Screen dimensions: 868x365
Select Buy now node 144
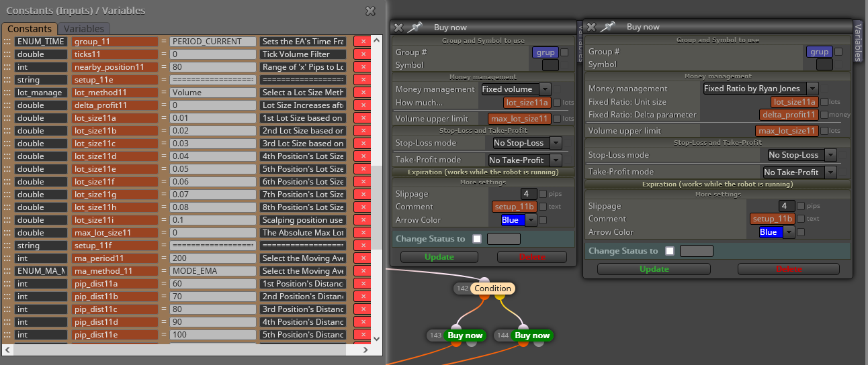[x=532, y=335]
